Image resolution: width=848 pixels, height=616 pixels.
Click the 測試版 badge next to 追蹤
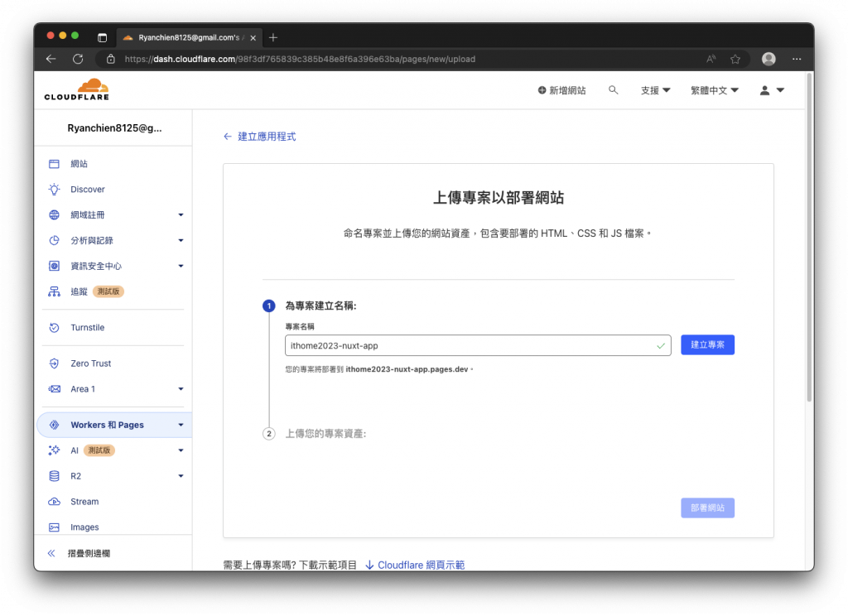108,291
